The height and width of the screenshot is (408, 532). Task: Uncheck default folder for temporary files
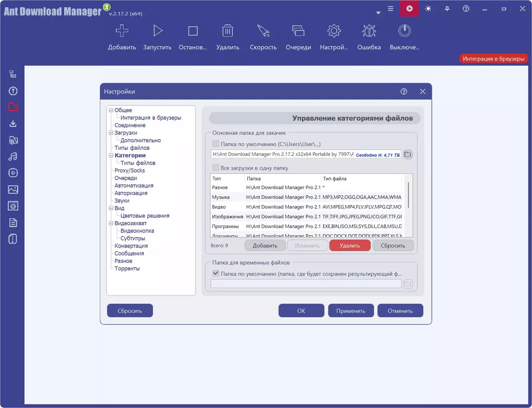216,274
